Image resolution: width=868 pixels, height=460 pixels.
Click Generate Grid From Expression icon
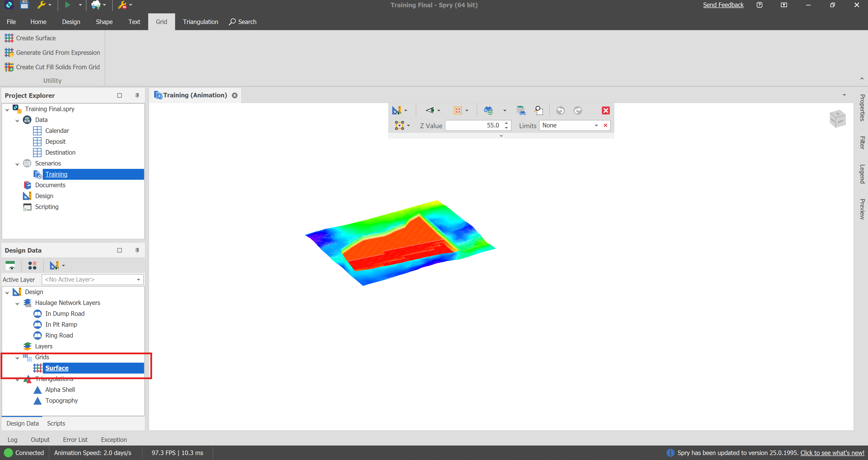click(9, 53)
